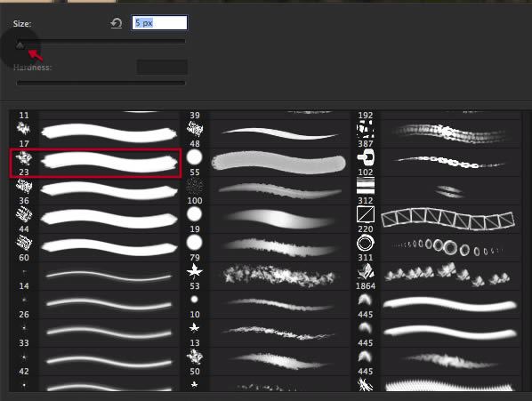Click the Size value input field
This screenshot has height=401, width=532.
[x=159, y=23]
